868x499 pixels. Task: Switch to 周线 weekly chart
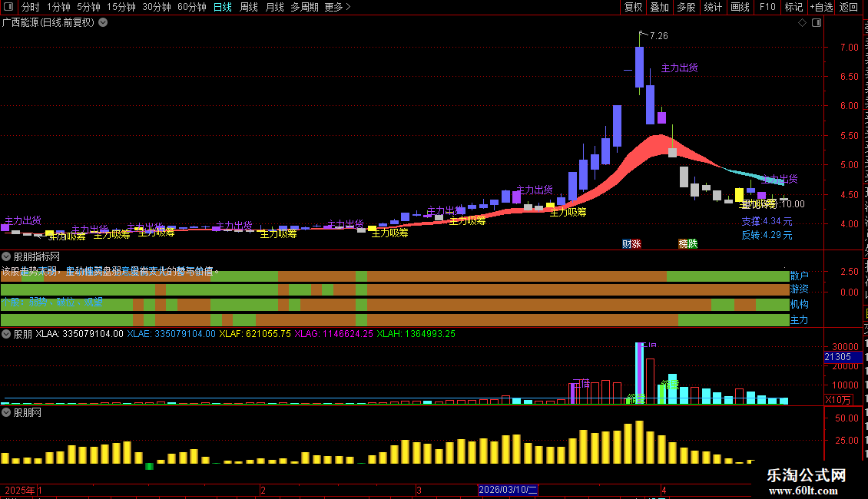coord(249,7)
